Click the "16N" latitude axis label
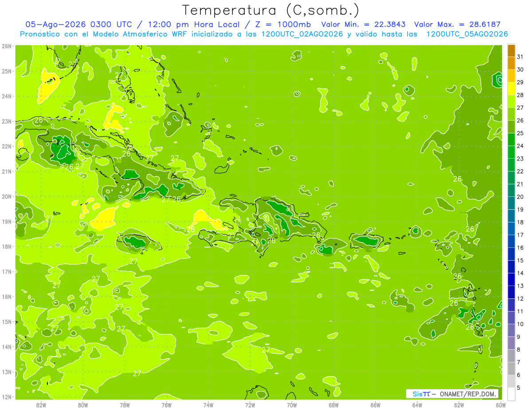The width and height of the screenshot is (532, 411). 7,297
